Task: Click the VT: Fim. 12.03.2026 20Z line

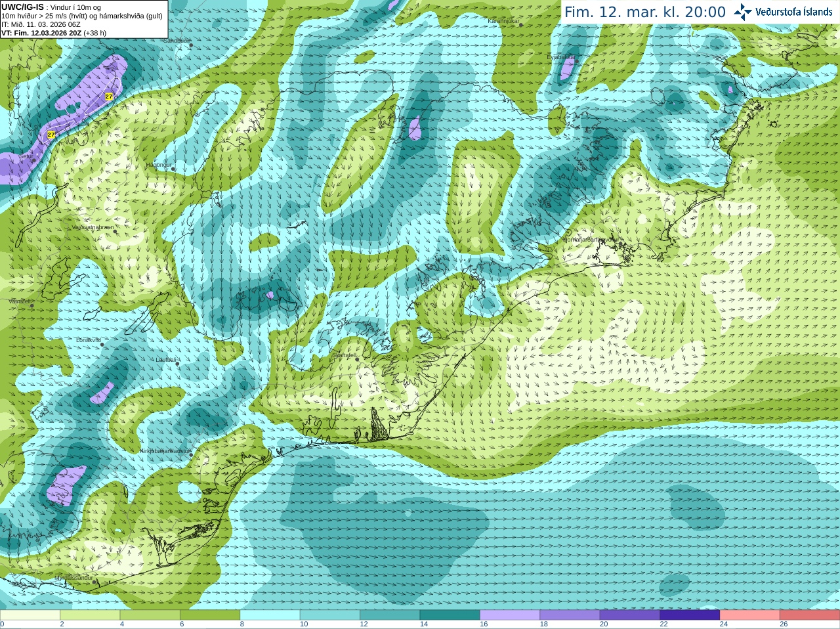Action: click(x=54, y=33)
